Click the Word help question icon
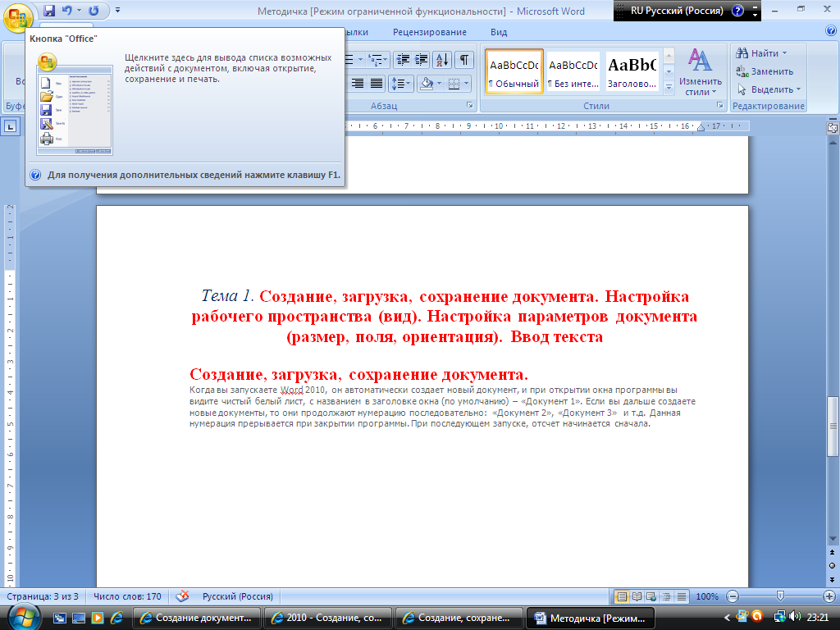 [x=831, y=31]
